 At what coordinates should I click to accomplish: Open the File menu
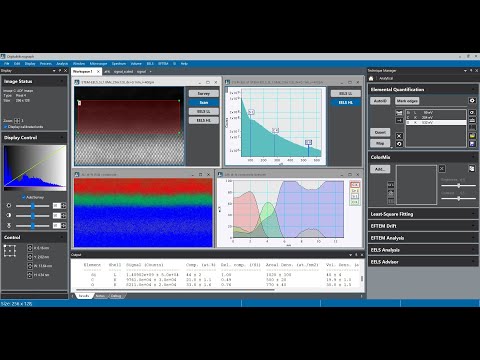pos(7,63)
